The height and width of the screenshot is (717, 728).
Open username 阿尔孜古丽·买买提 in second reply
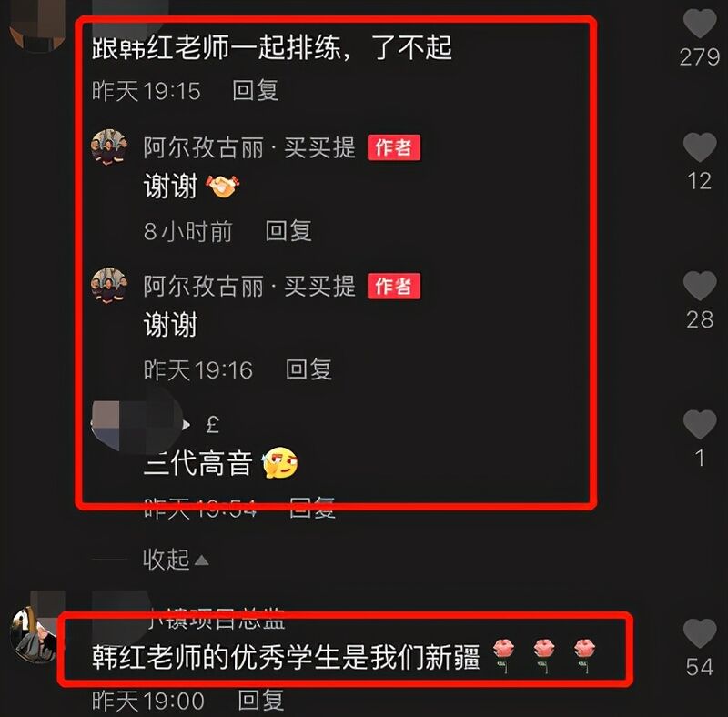249,286
